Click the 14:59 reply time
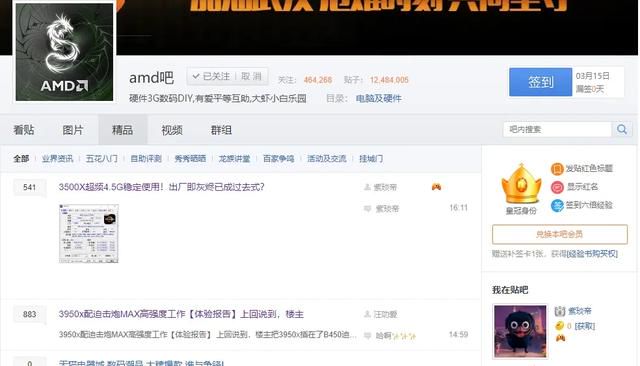This screenshot has height=366, width=640. (x=458, y=335)
